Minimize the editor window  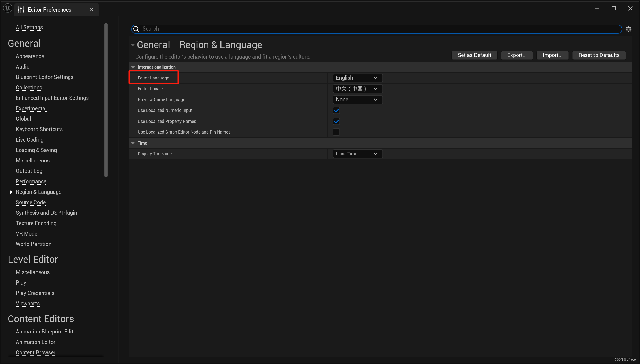597,9
